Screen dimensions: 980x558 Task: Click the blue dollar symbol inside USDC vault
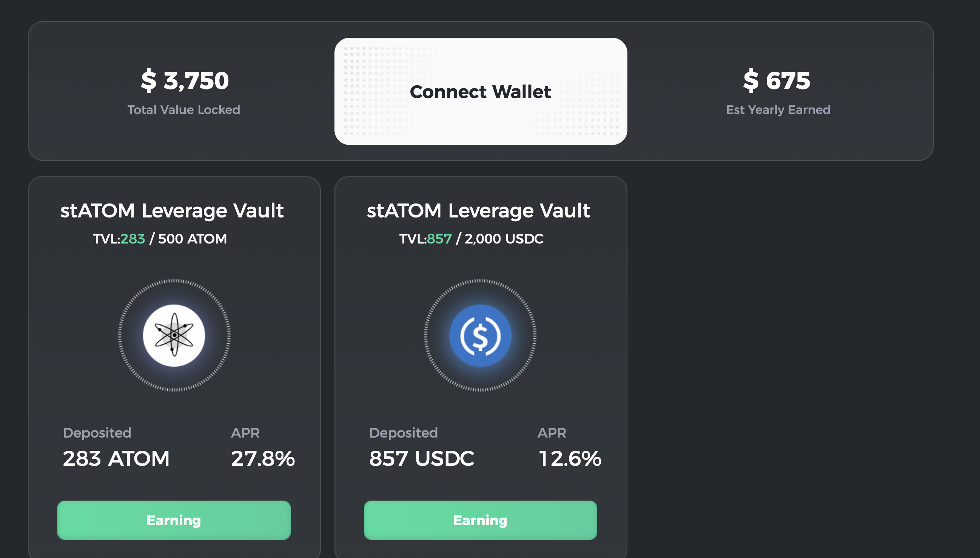[x=481, y=335]
